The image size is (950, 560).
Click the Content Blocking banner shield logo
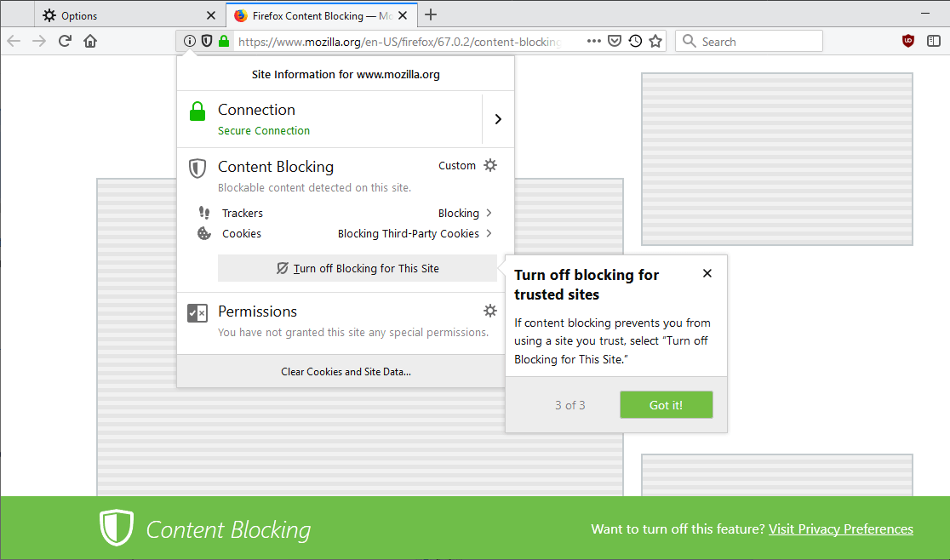117,528
